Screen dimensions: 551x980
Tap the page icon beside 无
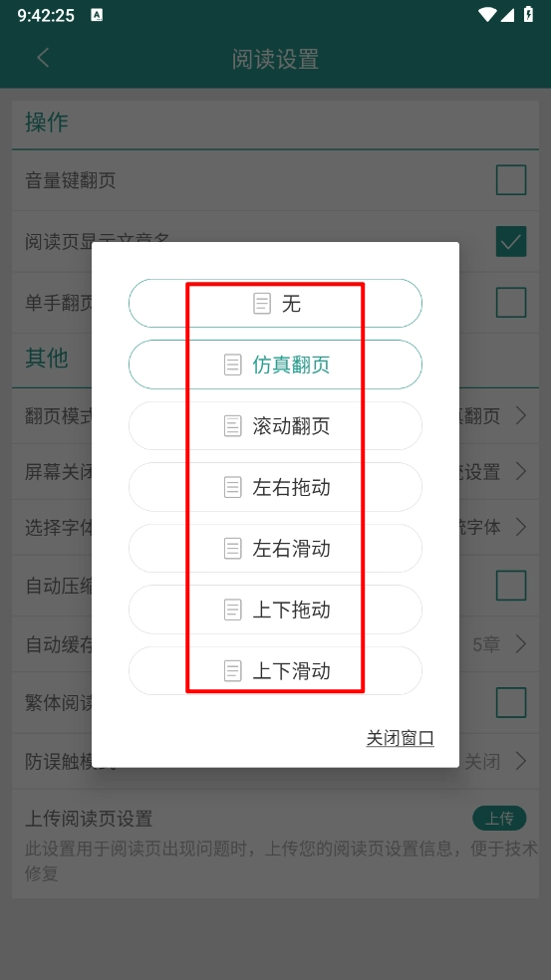click(262, 304)
